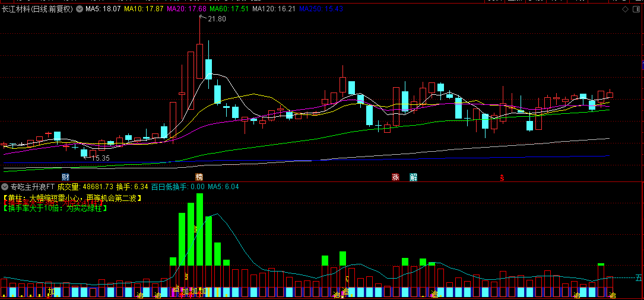644x300 pixels.
Task: Click the 榜 event marker below chart
Action: [199, 177]
